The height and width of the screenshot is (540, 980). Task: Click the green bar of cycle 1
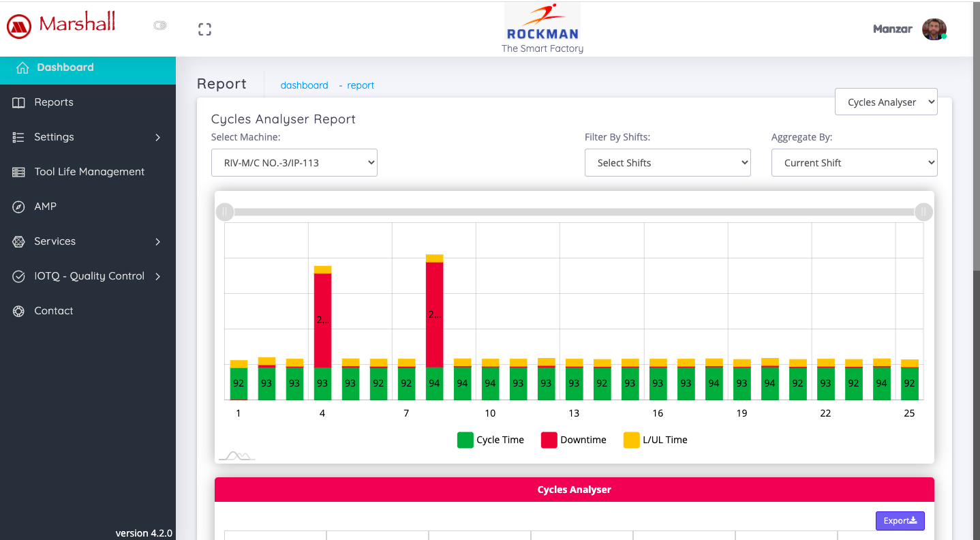coord(239,384)
